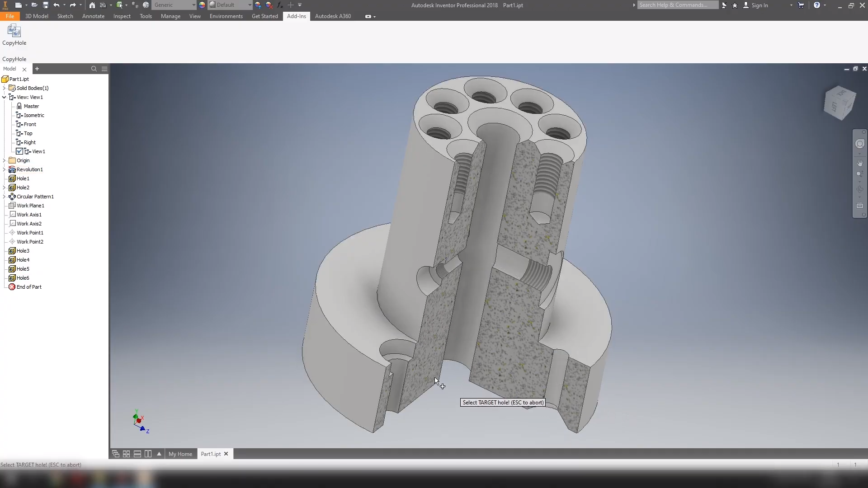Click the Save icon in quick access toolbar
The width and height of the screenshot is (868, 488).
pos(46,5)
